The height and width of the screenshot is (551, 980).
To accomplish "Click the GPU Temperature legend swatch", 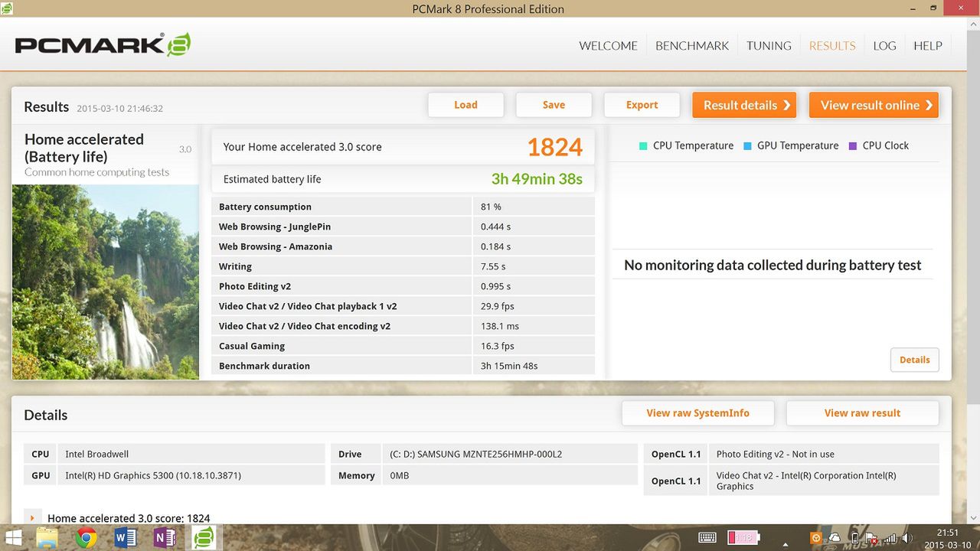I will 747,145.
